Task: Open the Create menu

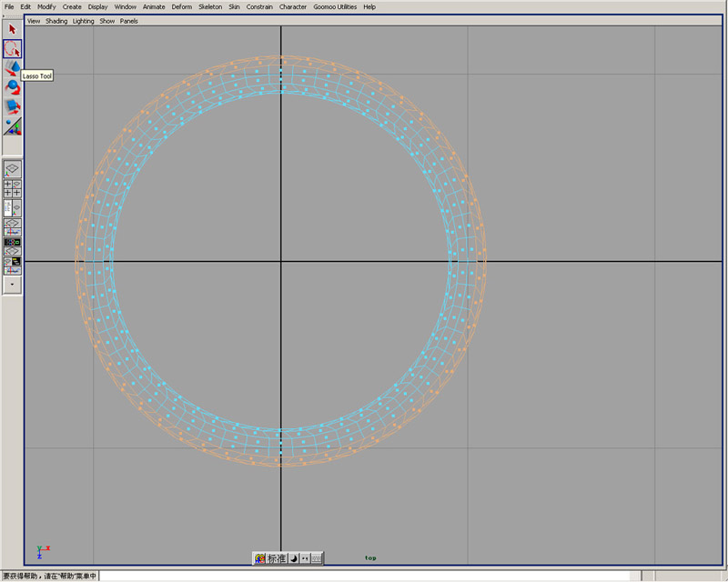Action: pyautogui.click(x=72, y=7)
